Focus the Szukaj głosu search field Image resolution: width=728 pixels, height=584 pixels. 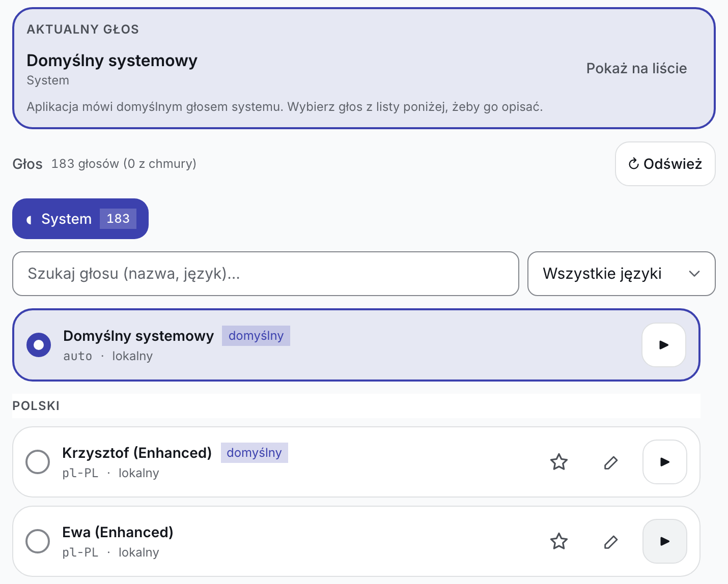pos(266,274)
